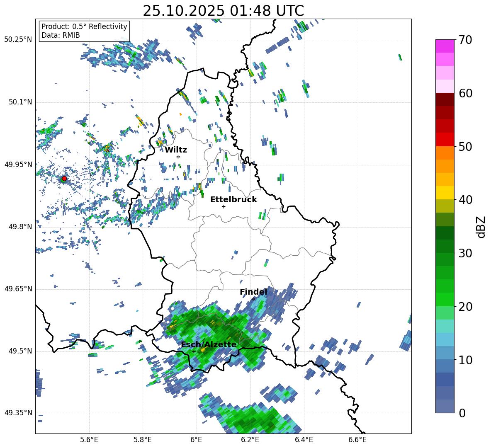Click the 10 tick on the colorbar
This screenshot has height=448, width=491.
[x=465, y=360]
